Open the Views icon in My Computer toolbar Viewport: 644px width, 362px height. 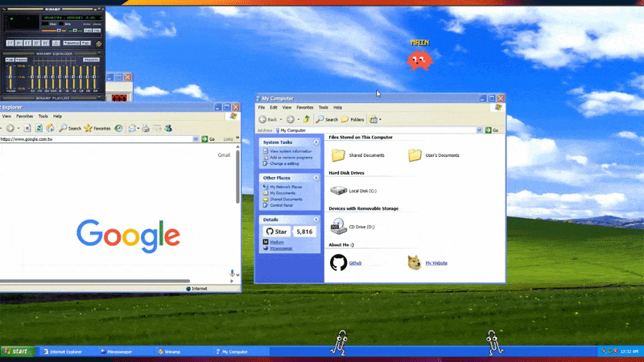tap(373, 119)
